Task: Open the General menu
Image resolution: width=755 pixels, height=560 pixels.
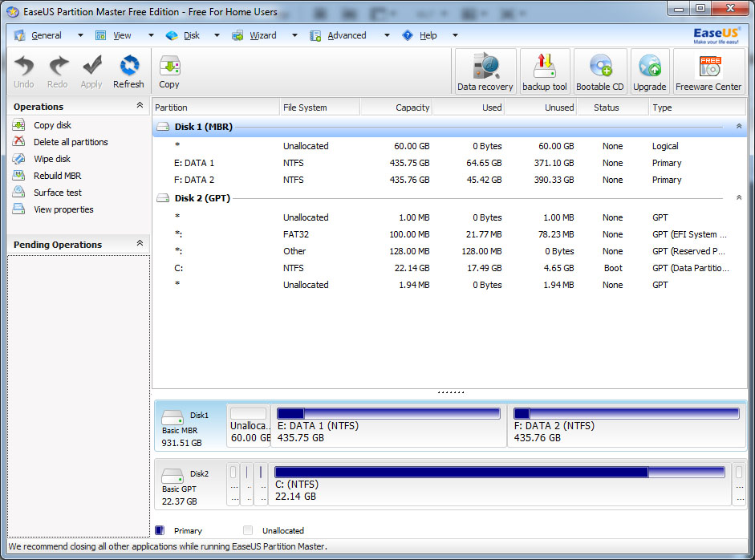Action: click(47, 35)
